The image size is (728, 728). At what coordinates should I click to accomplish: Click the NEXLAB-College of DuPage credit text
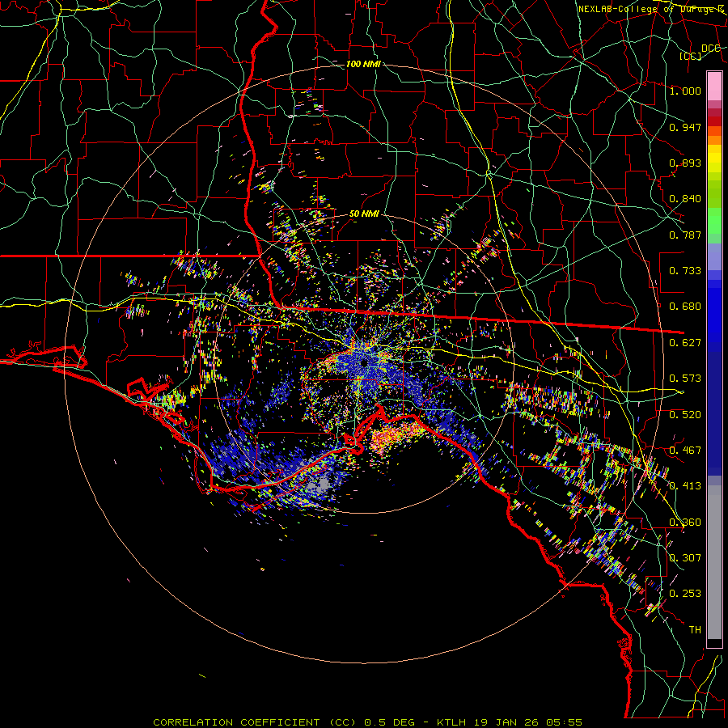[x=651, y=9]
